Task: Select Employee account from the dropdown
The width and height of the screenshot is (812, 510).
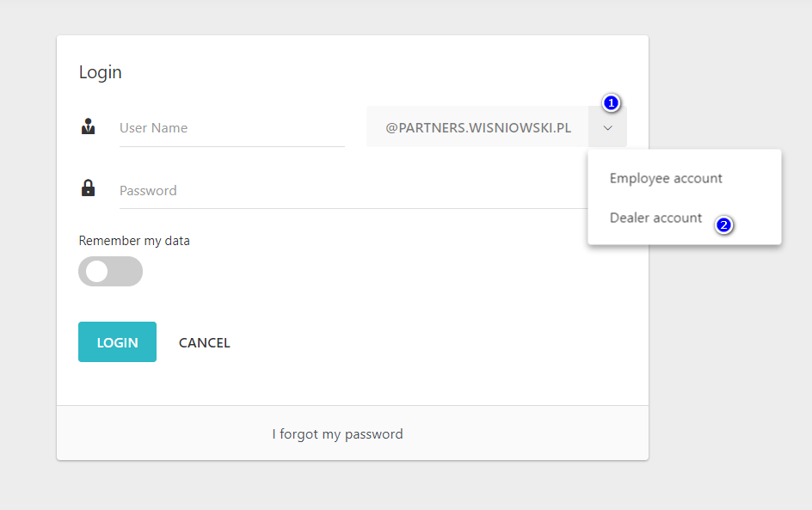Action: coord(666,179)
